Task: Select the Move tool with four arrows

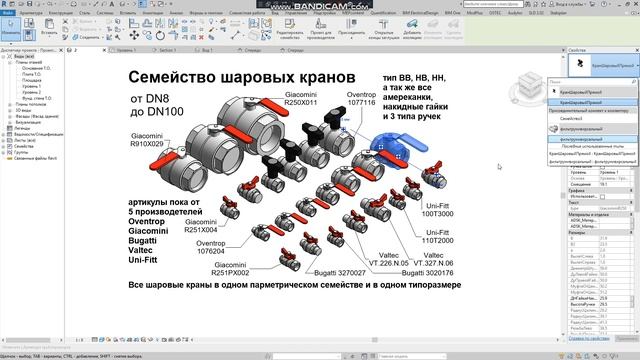Action: tap(134, 36)
